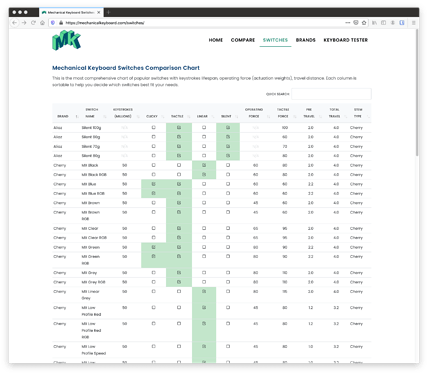Open the Keyboard Tester link
This screenshot has width=429, height=375.
pyautogui.click(x=346, y=40)
